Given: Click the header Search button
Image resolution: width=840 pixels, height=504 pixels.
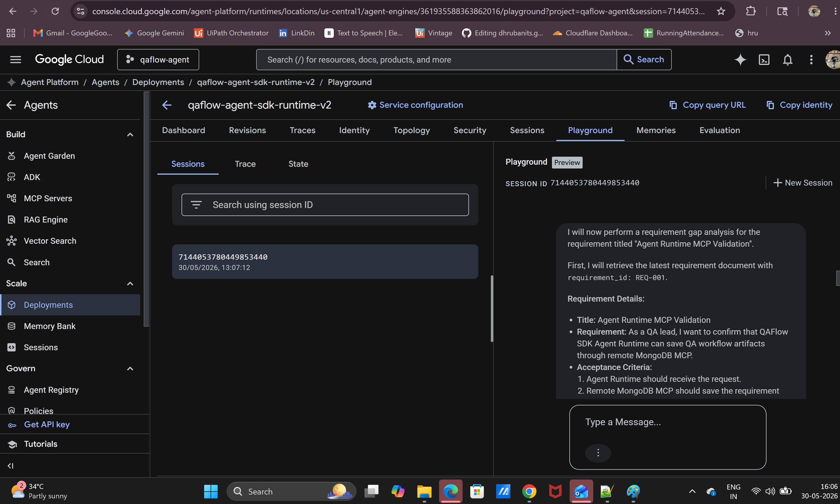Looking at the screenshot, I should coord(644,59).
